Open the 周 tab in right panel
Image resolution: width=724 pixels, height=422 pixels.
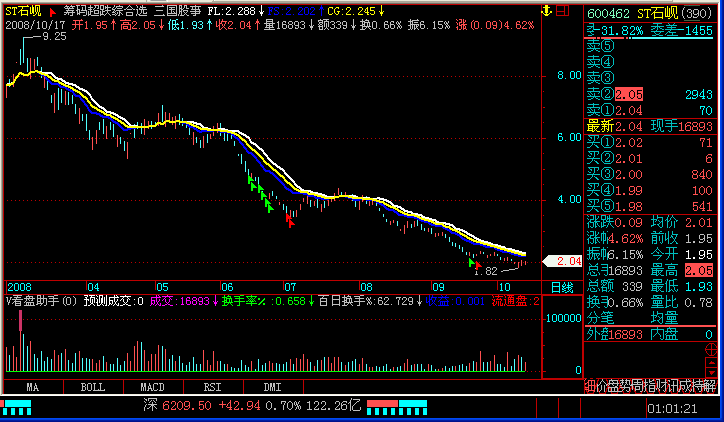click(x=638, y=386)
